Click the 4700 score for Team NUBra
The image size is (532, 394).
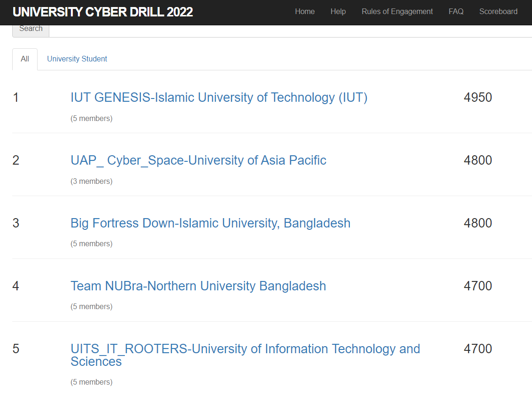pyautogui.click(x=478, y=286)
